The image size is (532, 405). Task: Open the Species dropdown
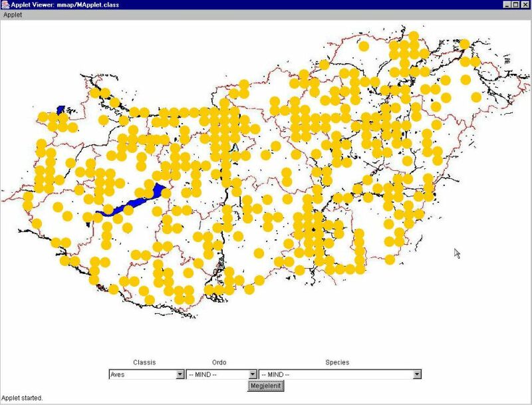(x=340, y=374)
